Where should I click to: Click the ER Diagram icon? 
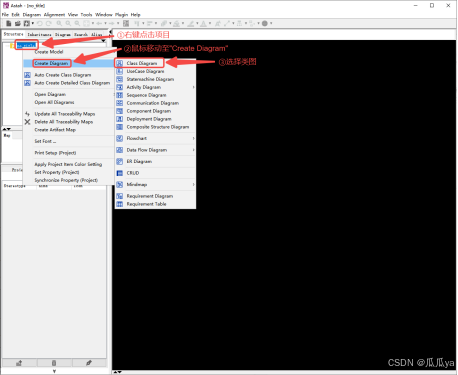120,161
